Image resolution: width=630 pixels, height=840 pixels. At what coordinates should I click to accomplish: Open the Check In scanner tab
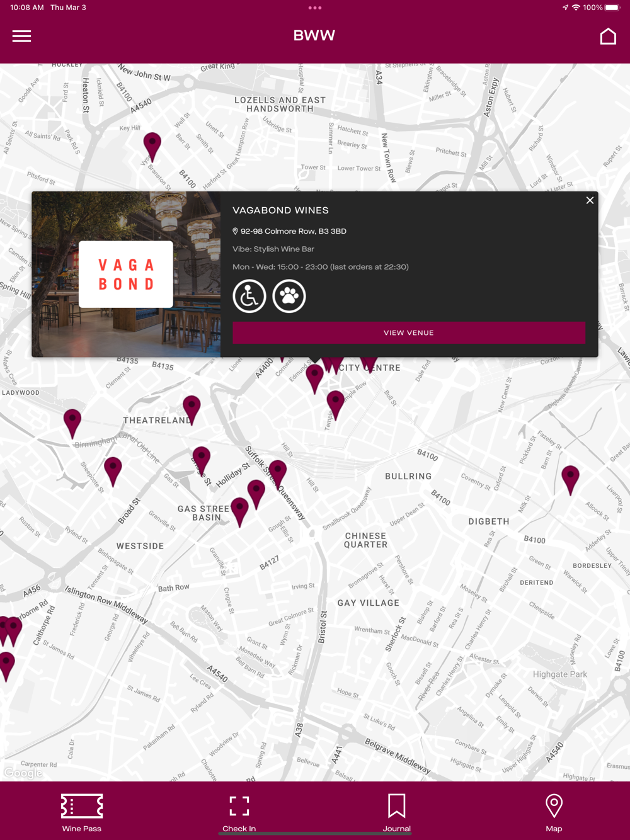239,812
